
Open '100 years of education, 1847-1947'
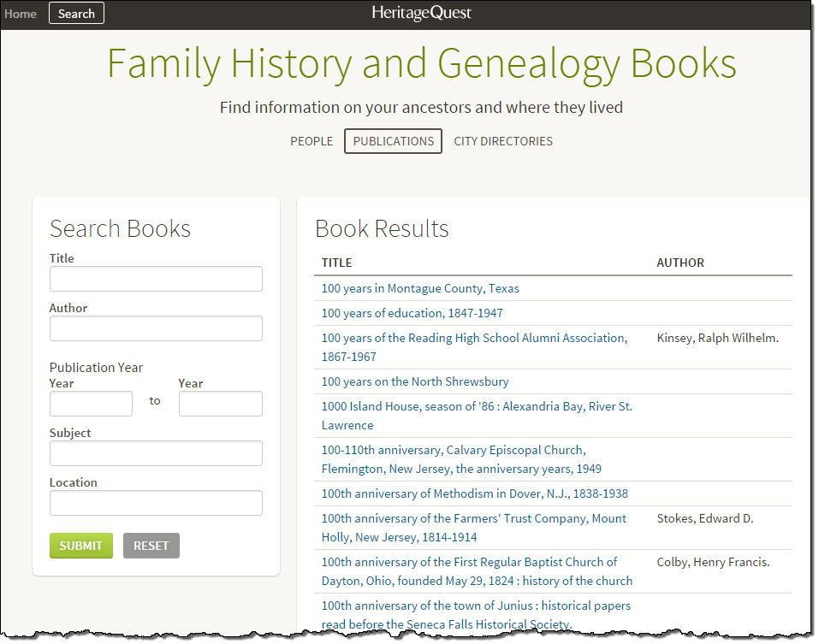tap(411, 312)
